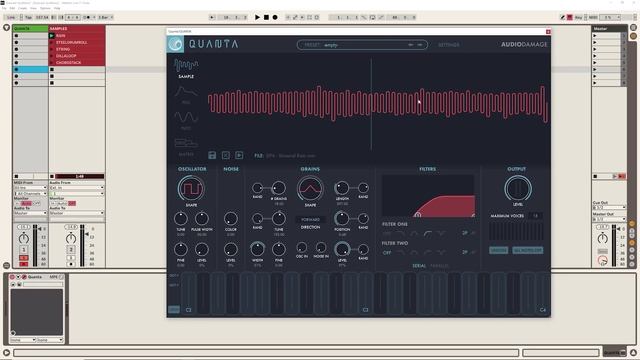Click the Noise In knob
This screenshot has height=360, width=640.
[x=321, y=247]
